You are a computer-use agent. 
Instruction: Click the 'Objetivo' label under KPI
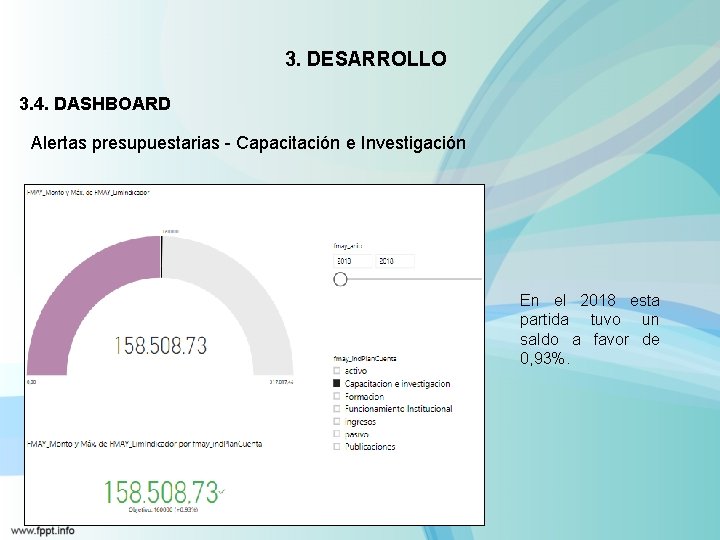[x=163, y=510]
